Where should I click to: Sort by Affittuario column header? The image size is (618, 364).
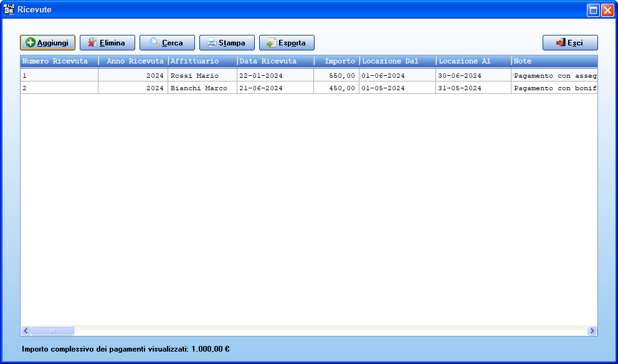pyautogui.click(x=202, y=61)
